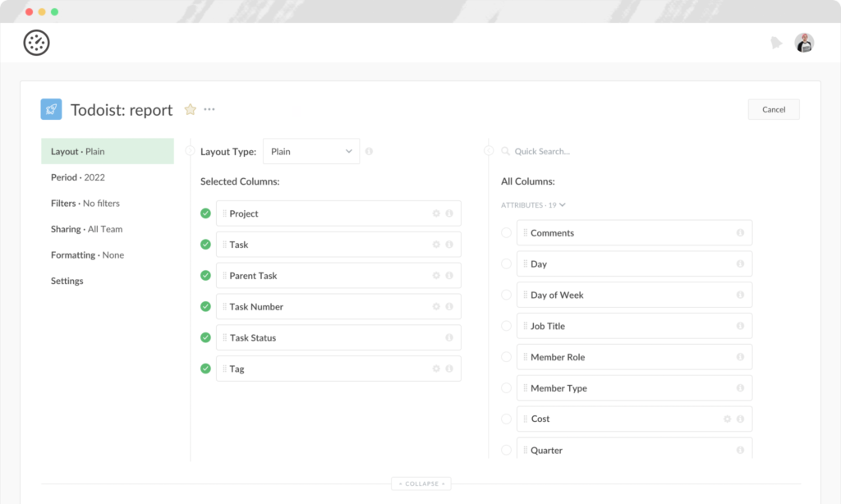
Task: Click the notification bell icon
Action: (777, 43)
